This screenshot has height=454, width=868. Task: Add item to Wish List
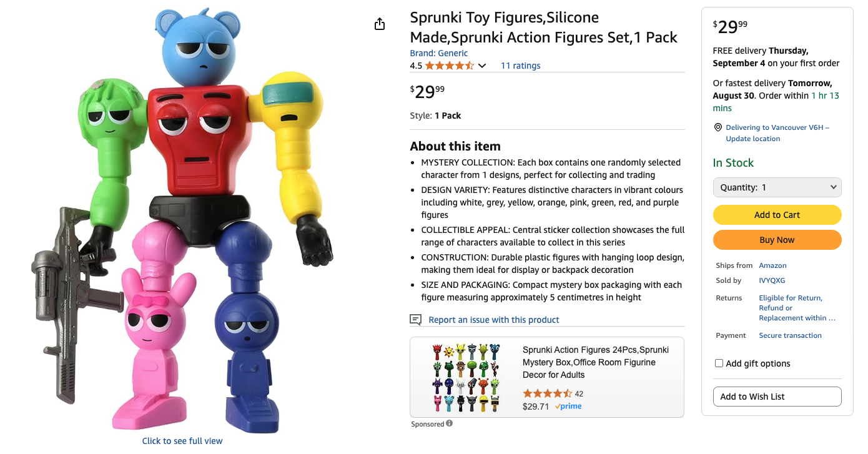[777, 397]
